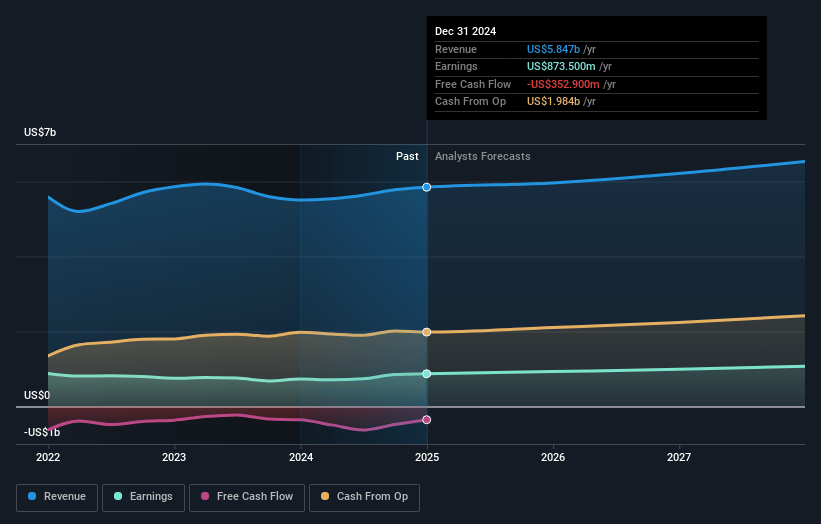This screenshot has width=821, height=524.
Task: Click the teal Earnings data point marker
Action: pos(427,374)
